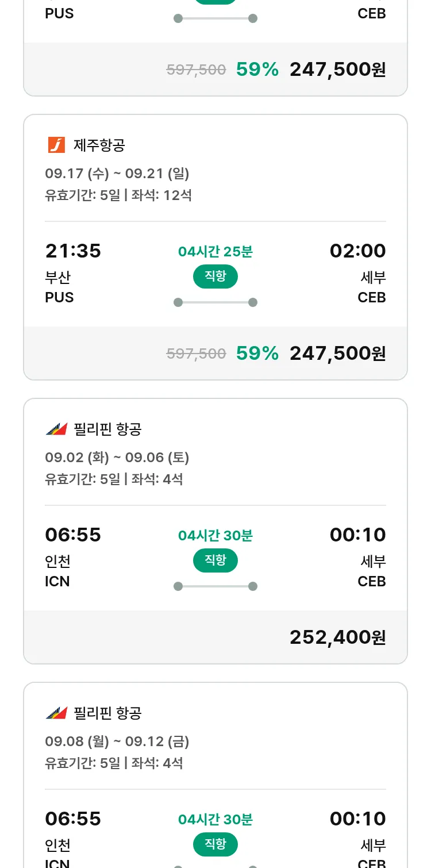Open the 제주항공 airline name
The width and height of the screenshot is (431, 868).
pos(99,145)
